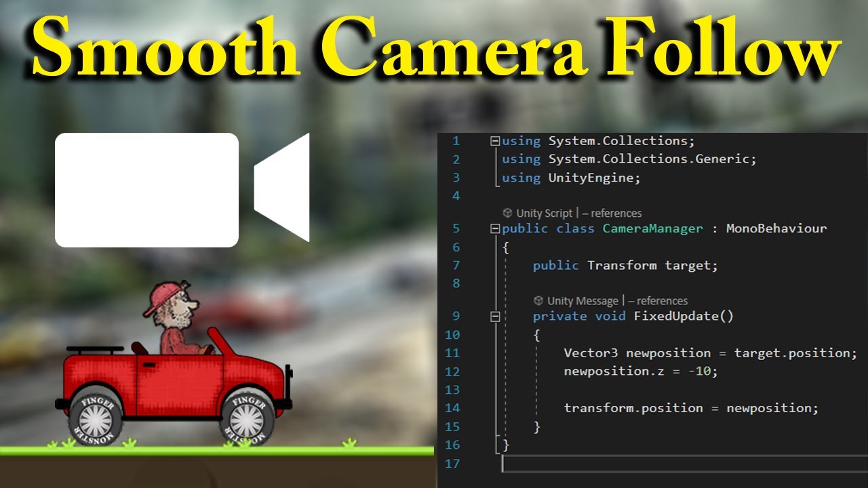Place cursor on empty line 17

pyautogui.click(x=684, y=464)
